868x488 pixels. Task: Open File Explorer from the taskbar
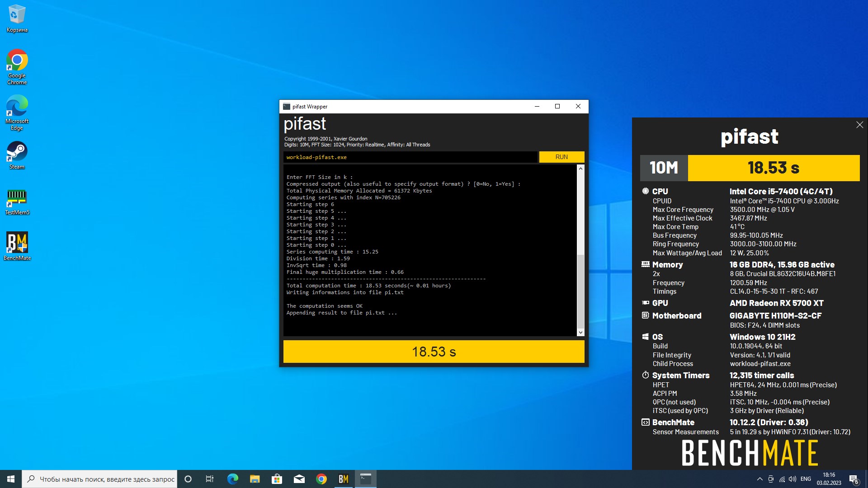click(x=255, y=479)
